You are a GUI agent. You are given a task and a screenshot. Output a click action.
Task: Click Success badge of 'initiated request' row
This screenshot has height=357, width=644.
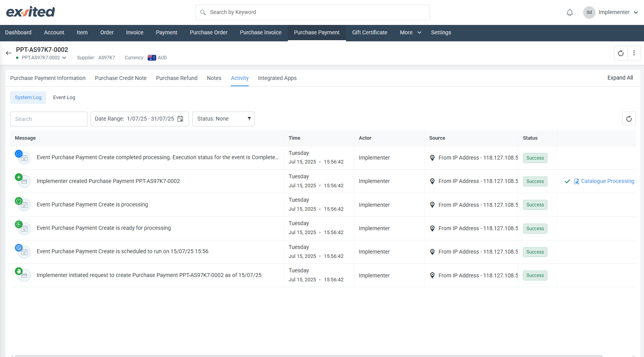535,275
